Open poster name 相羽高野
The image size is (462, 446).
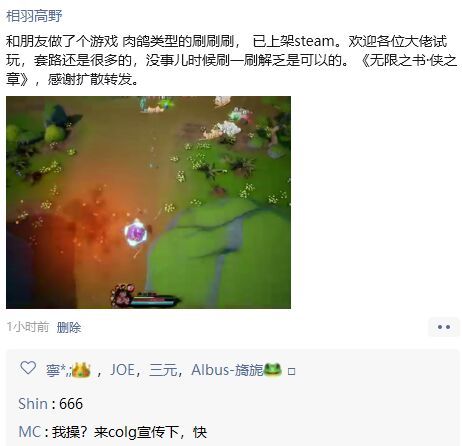tap(34, 16)
